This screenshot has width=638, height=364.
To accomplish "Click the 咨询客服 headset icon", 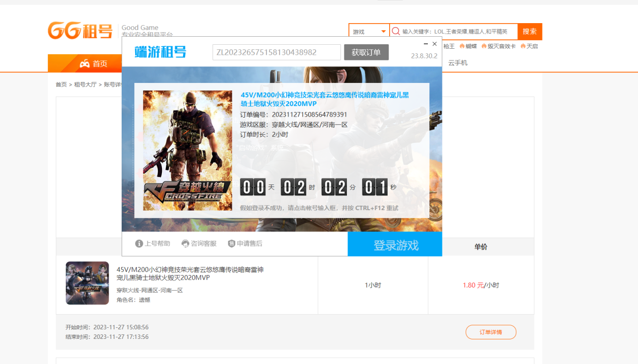I will point(185,244).
